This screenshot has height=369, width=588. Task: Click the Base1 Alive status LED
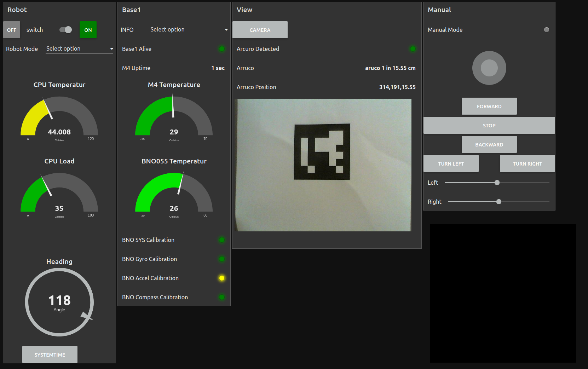(222, 49)
